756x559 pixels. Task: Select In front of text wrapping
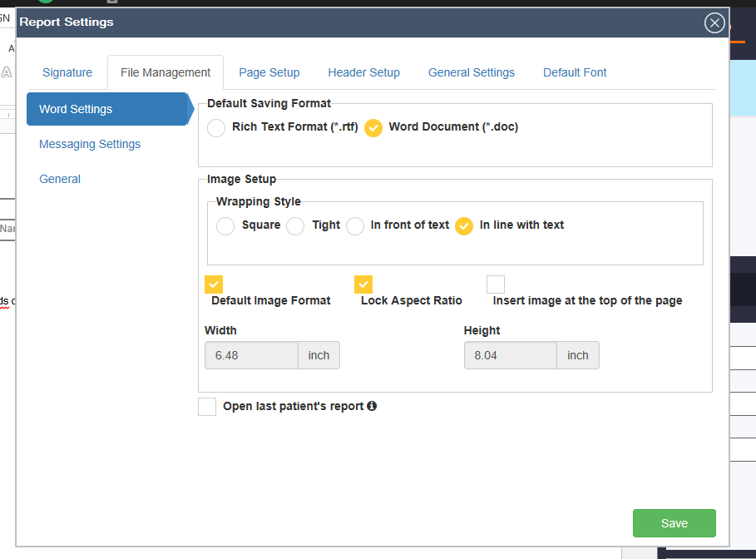(355, 226)
